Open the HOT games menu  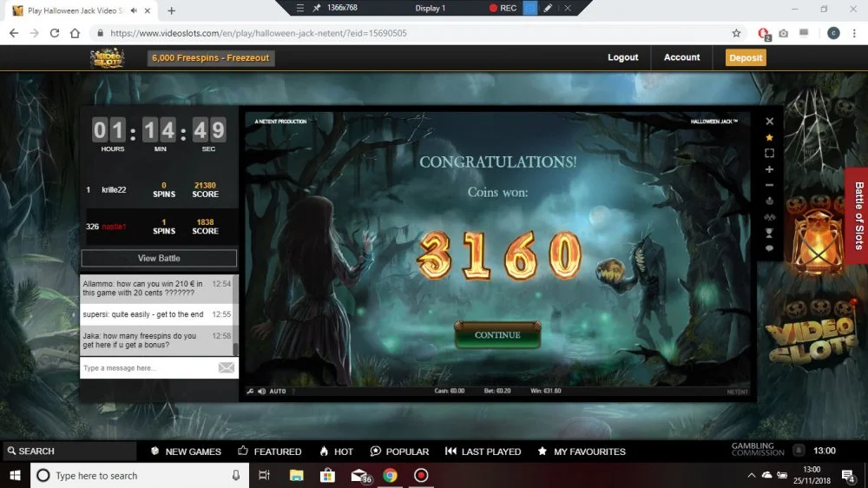tap(336, 452)
